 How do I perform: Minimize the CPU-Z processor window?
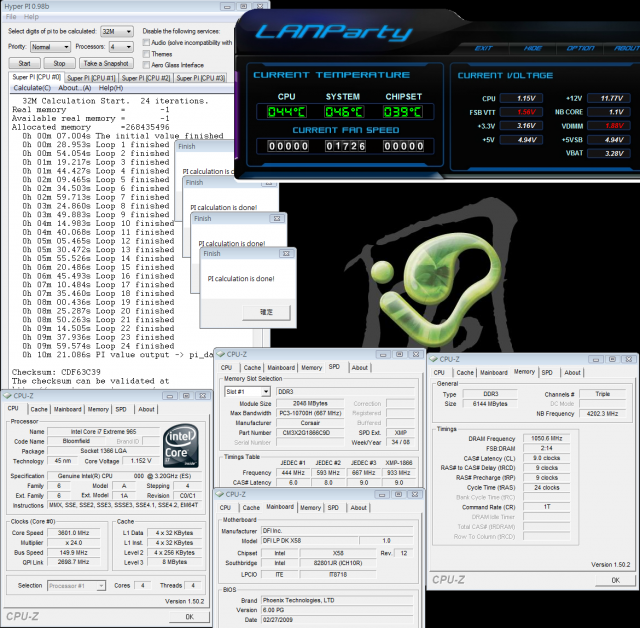coord(170,396)
